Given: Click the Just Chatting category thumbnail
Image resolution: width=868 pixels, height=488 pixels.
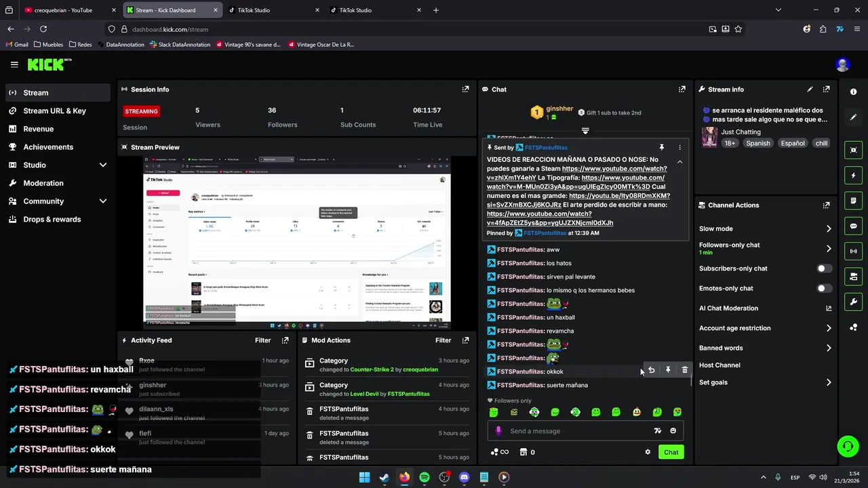Looking at the screenshot, I should tap(709, 137).
